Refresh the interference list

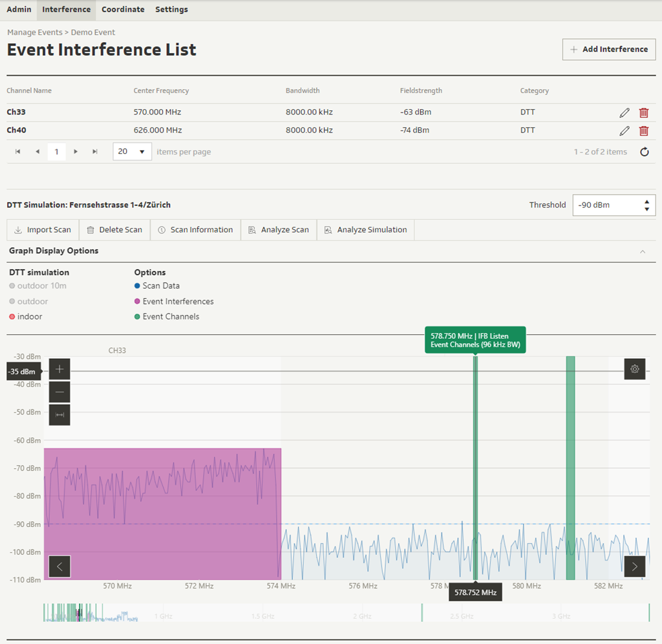(644, 152)
